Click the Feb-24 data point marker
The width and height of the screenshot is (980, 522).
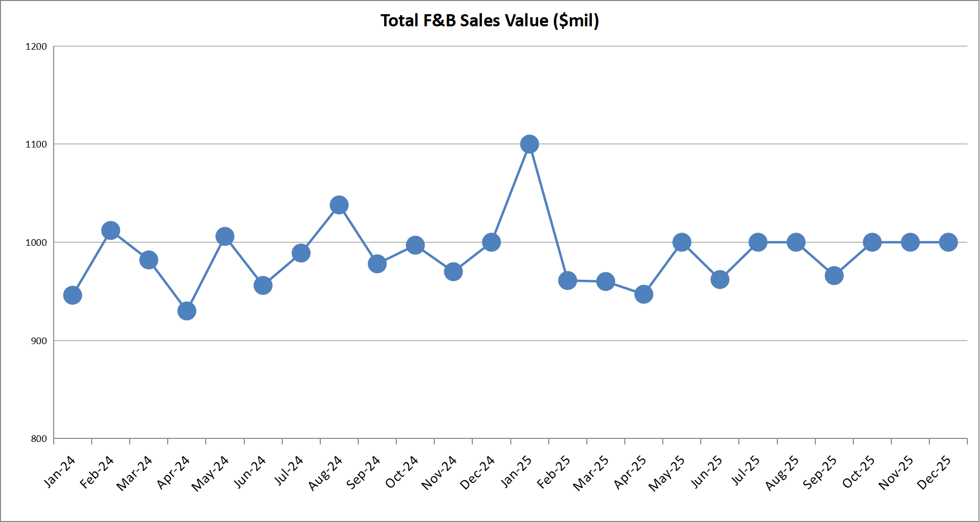(x=110, y=231)
